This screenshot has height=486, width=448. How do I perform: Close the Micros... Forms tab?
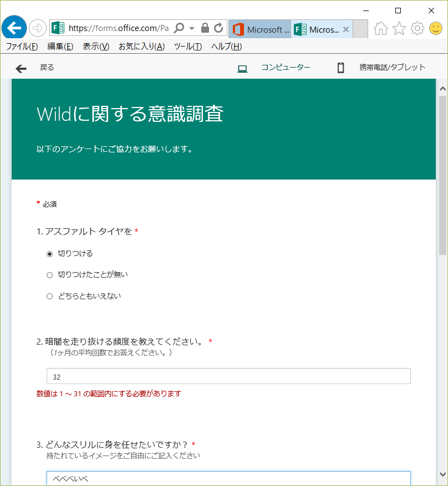pos(346,29)
